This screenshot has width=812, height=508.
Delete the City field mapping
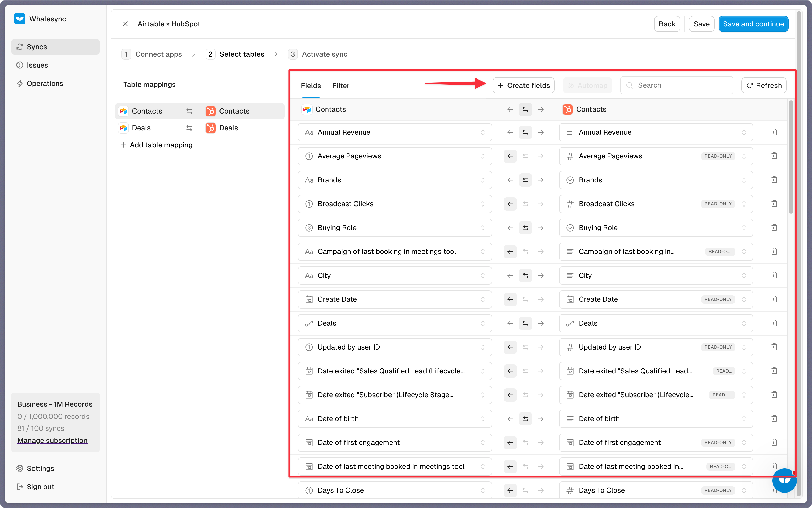(774, 275)
